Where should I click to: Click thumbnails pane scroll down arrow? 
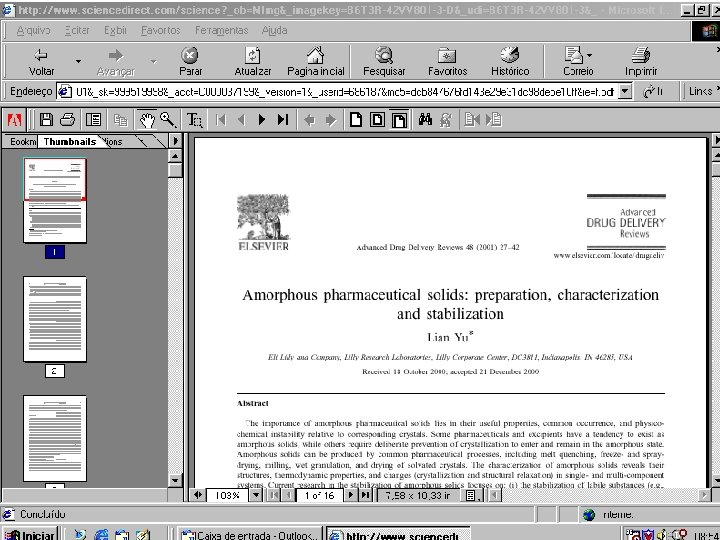point(175,480)
